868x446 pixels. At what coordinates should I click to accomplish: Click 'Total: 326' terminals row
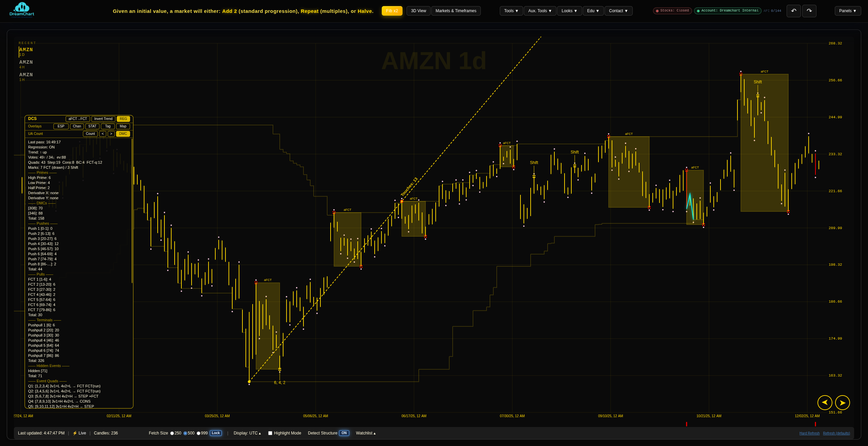tap(36, 361)
